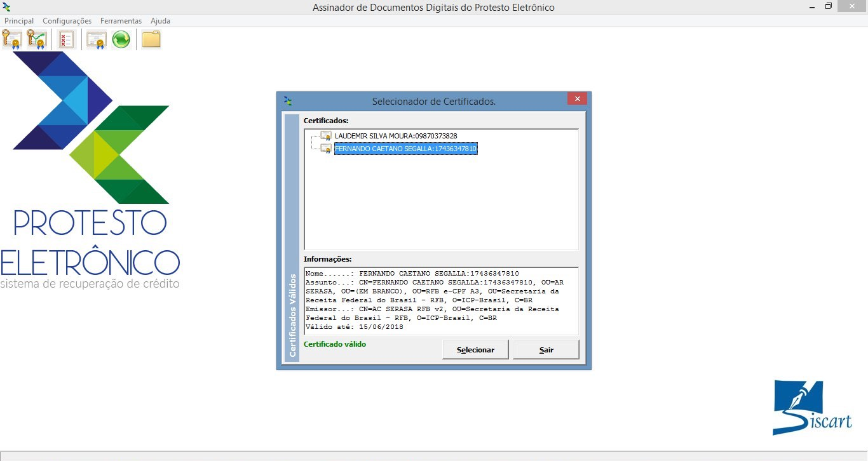Click the Assunto line in Informações
Image resolution: width=868 pixels, height=461 pixels.
pos(434,291)
